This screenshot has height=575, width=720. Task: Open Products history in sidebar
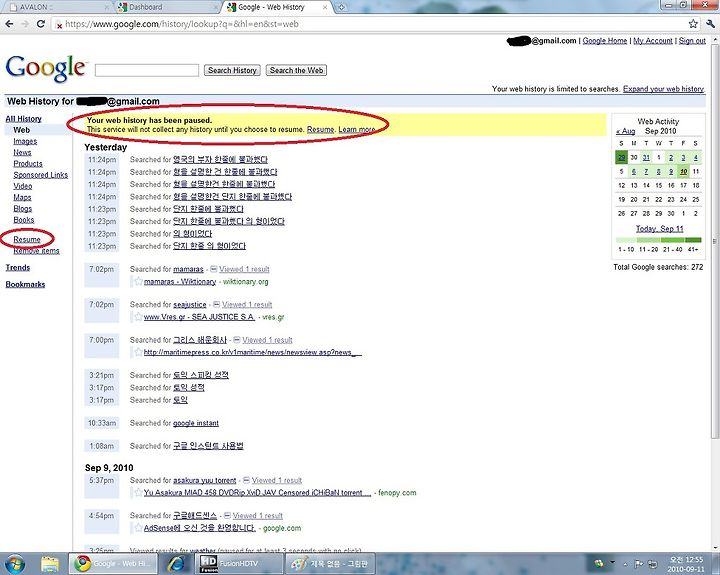click(x=28, y=163)
